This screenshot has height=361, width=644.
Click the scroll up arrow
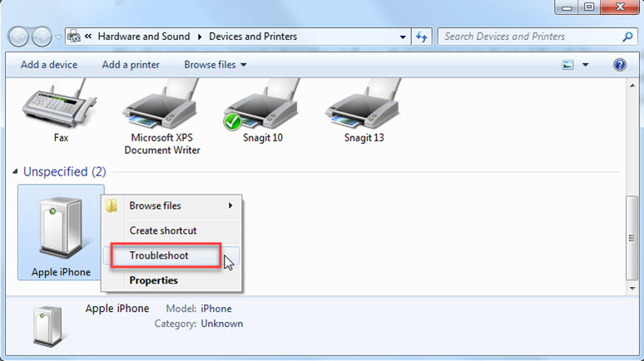click(x=632, y=86)
